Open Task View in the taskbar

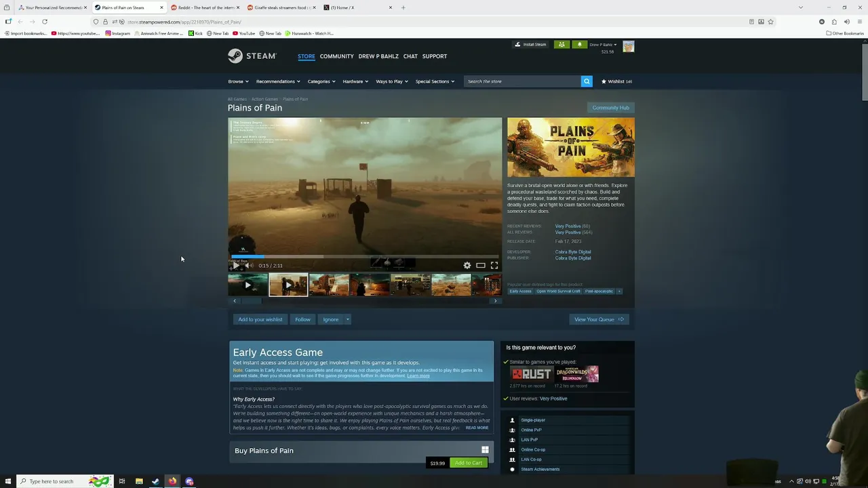122,481
